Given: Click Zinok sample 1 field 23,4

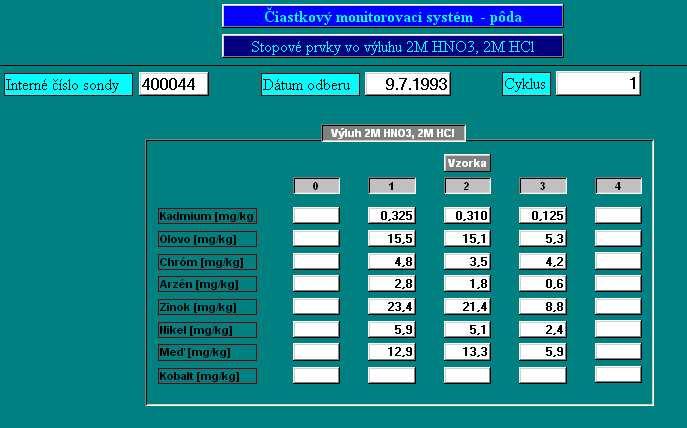Looking at the screenshot, I should (392, 306).
